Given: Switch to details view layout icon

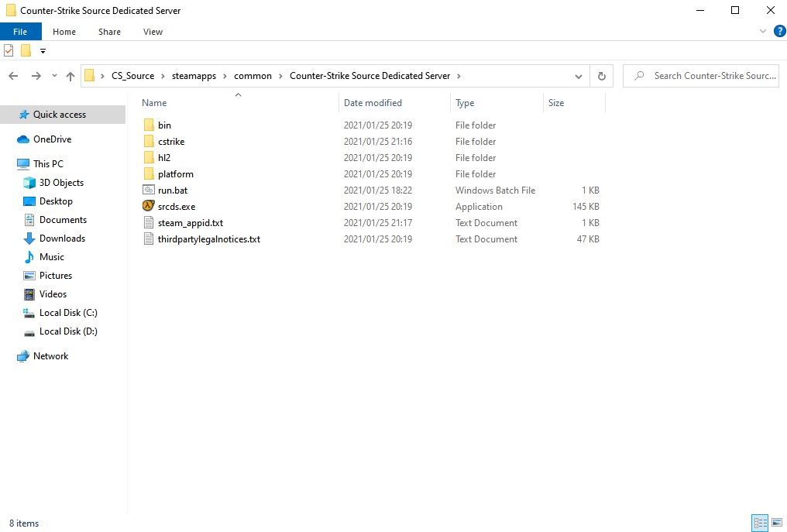Looking at the screenshot, I should 760,523.
